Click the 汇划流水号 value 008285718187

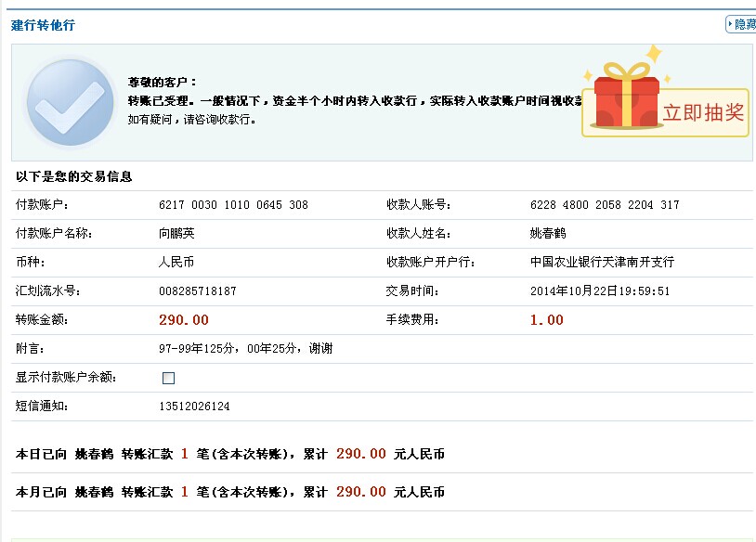(198, 291)
